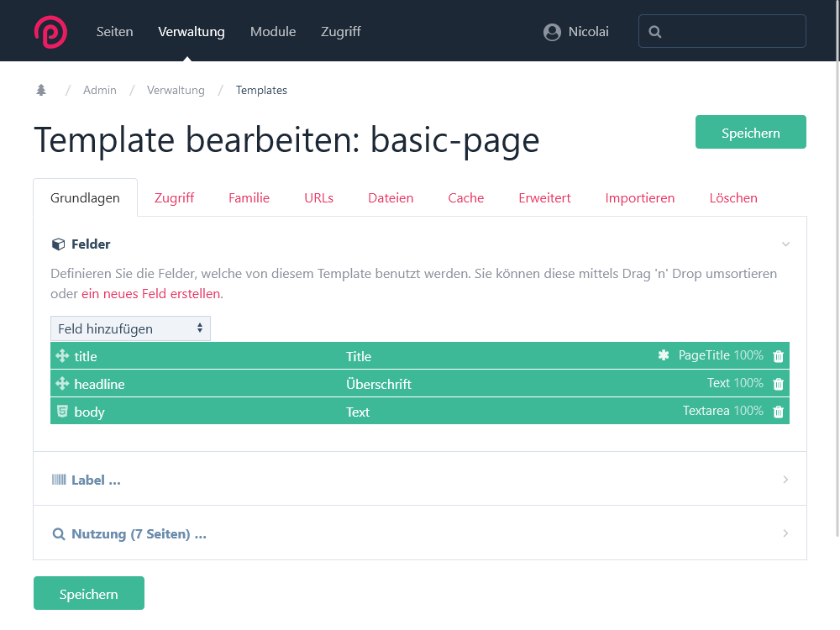
Task: Open the Seiten menu
Action: pyautogui.click(x=114, y=32)
